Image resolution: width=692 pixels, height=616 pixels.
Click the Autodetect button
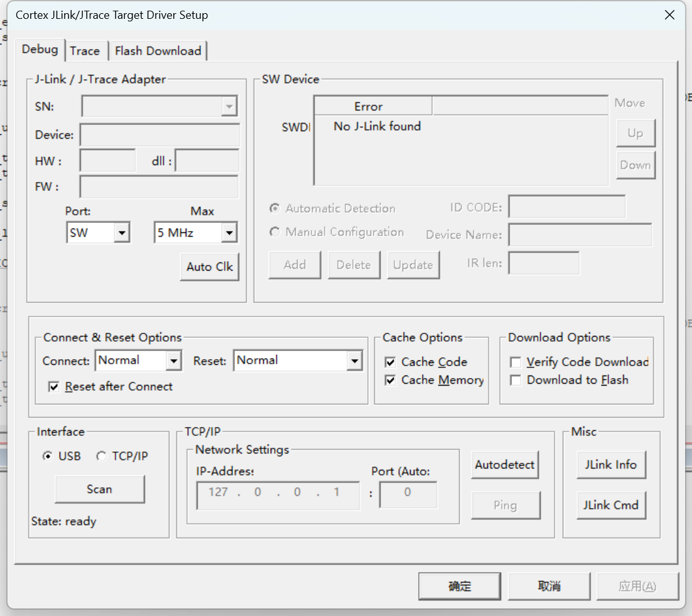coord(505,465)
